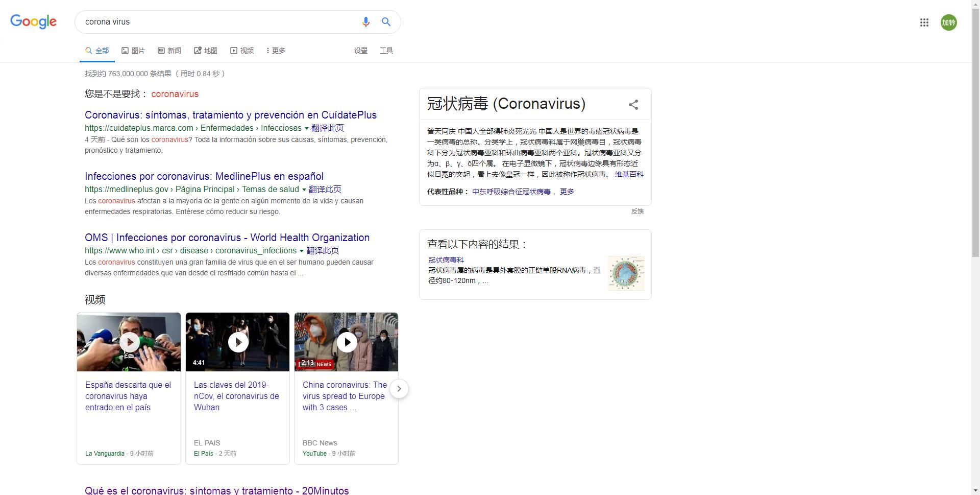The image size is (980, 495).
Task: Open the 工具 tools button
Action: [386, 51]
